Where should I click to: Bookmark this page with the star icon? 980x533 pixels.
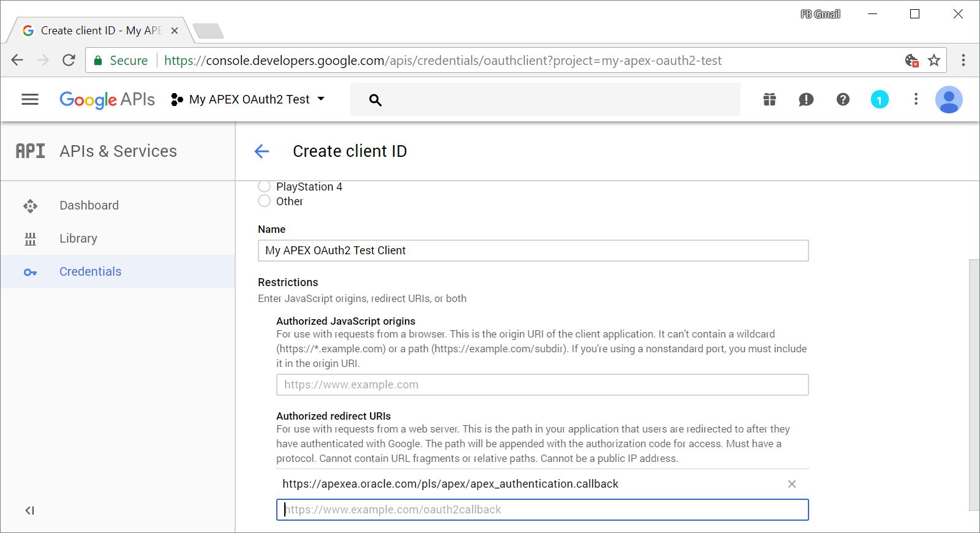[934, 60]
